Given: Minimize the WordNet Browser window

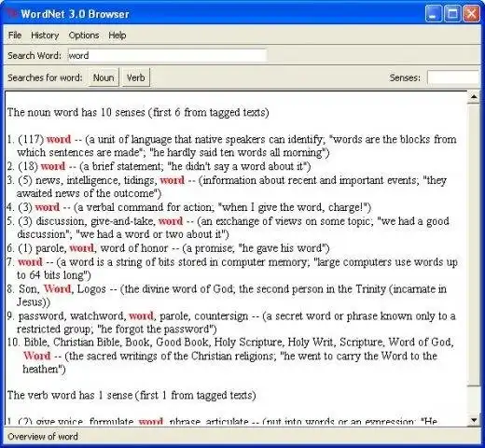Looking at the screenshot, I should click(433, 14).
